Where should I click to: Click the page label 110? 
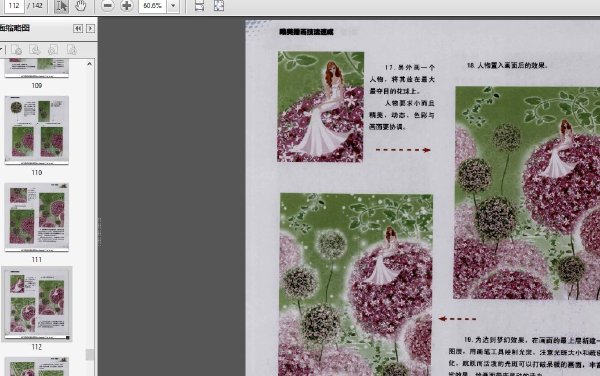point(37,173)
